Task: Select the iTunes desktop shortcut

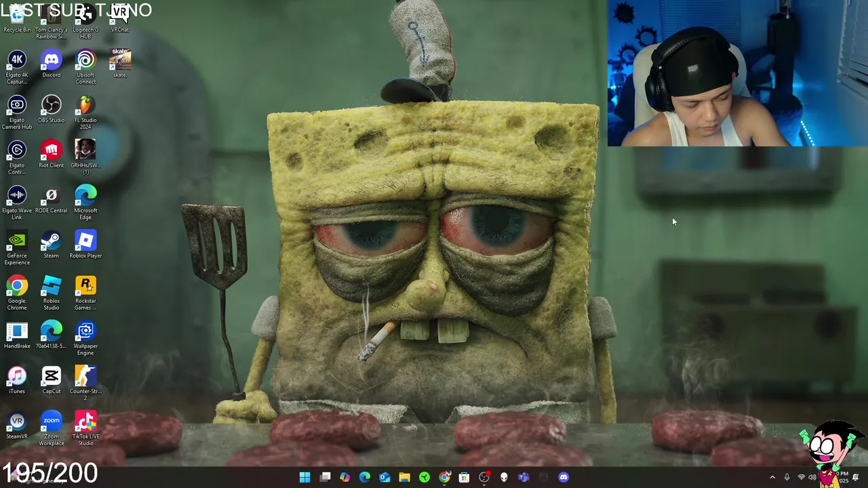Action: tap(17, 380)
